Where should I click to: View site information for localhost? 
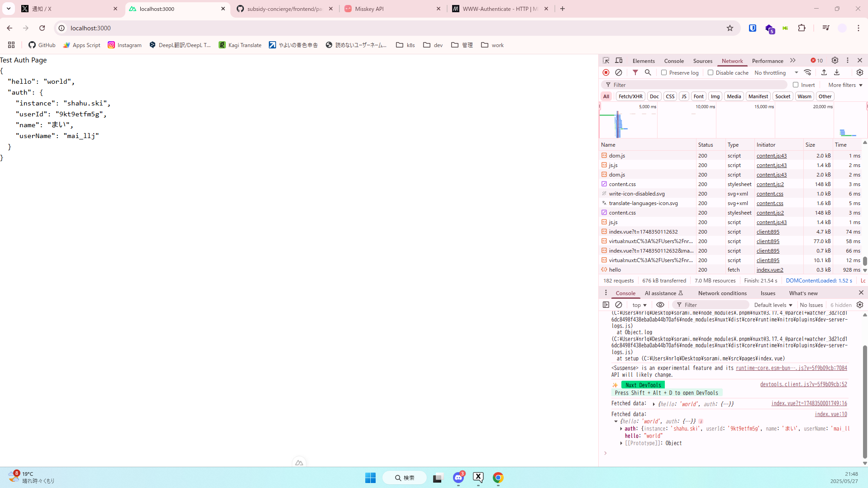tap(62, 28)
